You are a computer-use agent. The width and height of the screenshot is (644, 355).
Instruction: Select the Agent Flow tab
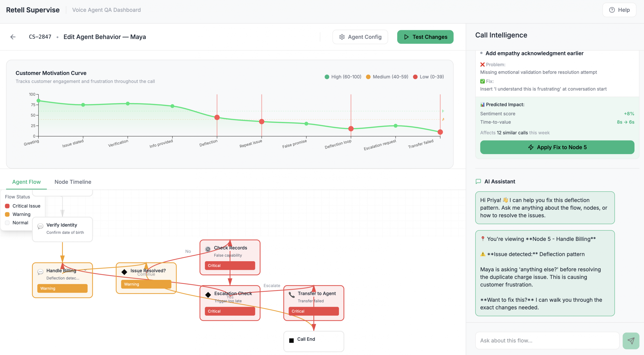tap(26, 182)
